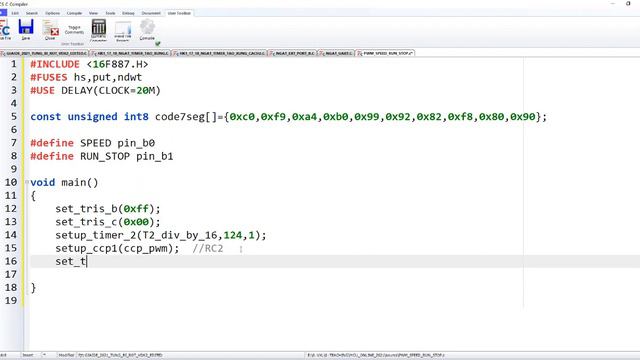Open the Options ribbon tab

coord(52,13)
